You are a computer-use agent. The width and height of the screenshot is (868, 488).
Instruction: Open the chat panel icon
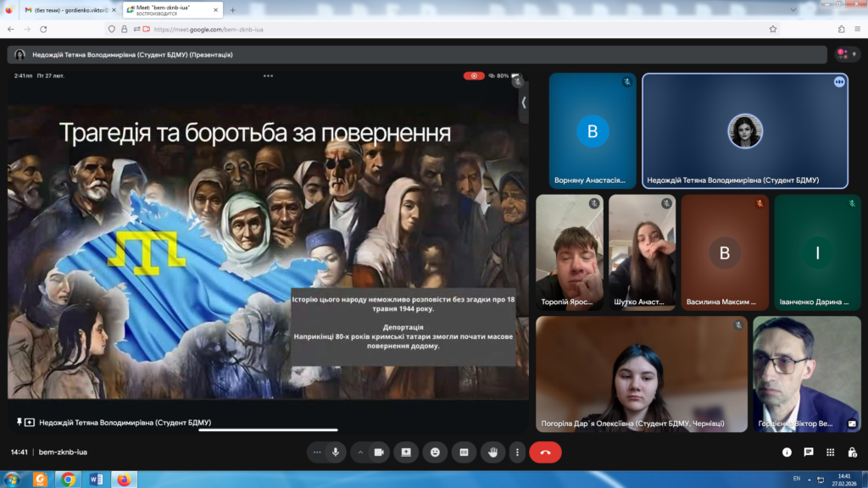pos(809,452)
